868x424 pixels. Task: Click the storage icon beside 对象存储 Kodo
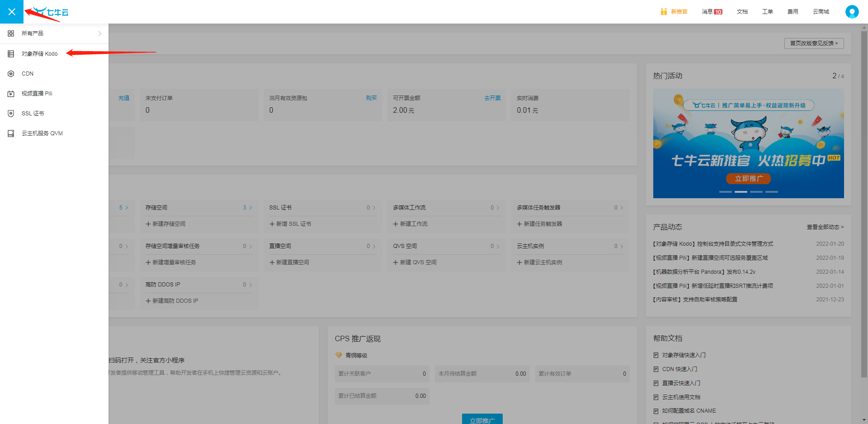(x=11, y=54)
